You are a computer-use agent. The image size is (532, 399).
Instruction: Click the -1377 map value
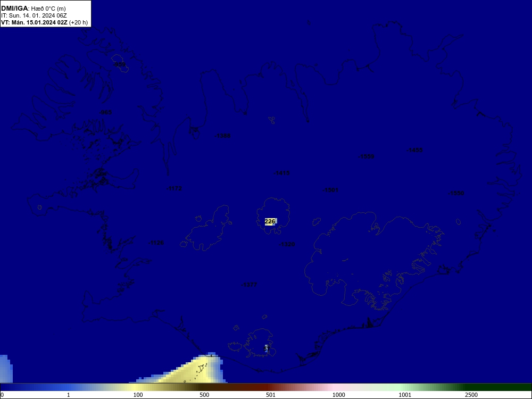coord(248,285)
